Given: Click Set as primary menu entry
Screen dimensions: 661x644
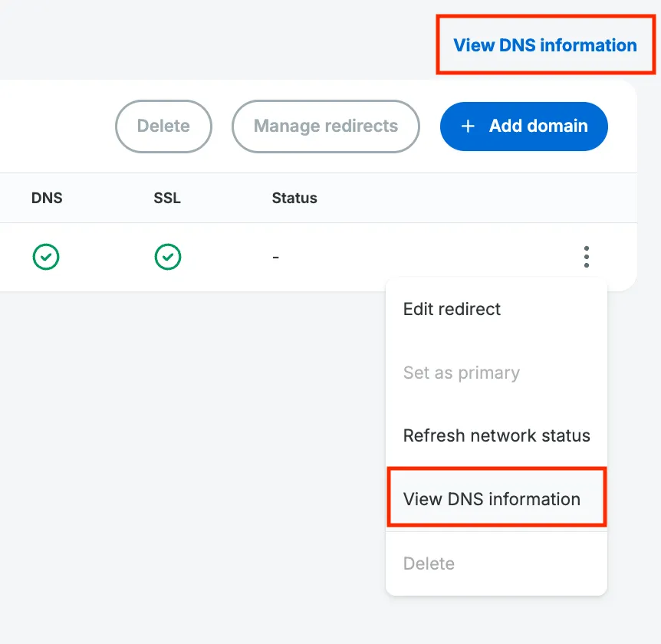Looking at the screenshot, I should click(x=461, y=373).
